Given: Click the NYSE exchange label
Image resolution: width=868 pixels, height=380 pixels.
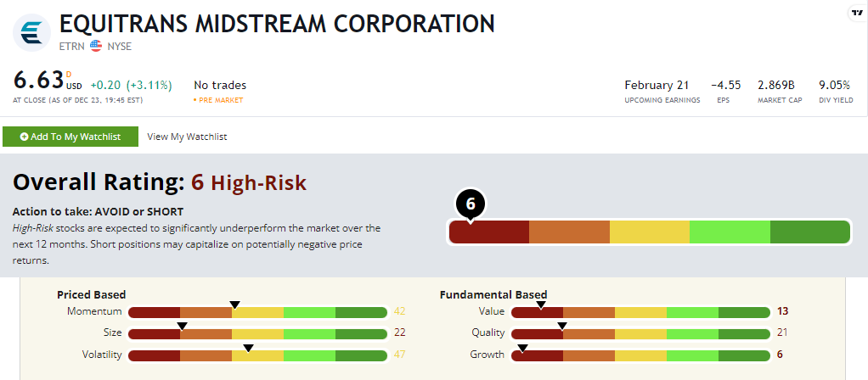Looking at the screenshot, I should click(119, 47).
